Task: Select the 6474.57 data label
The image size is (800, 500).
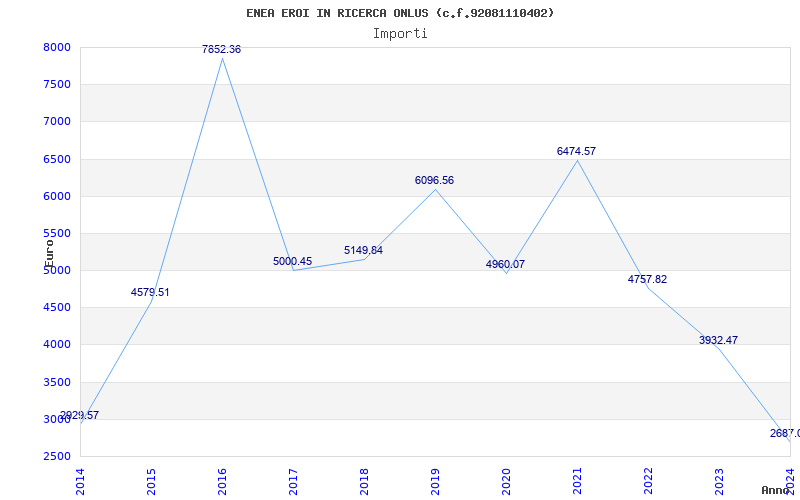Action: (576, 151)
